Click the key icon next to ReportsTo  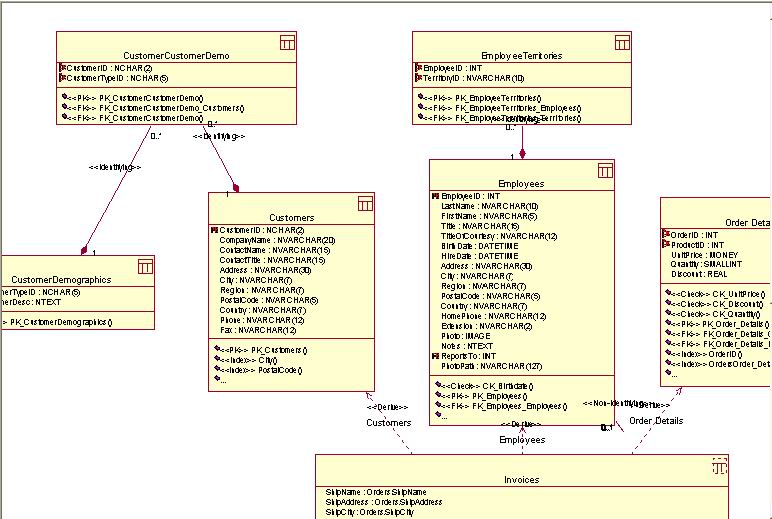pyautogui.click(x=435, y=356)
